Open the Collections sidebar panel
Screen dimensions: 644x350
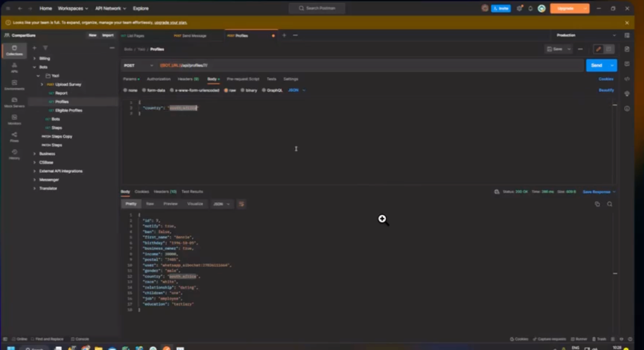(14, 50)
